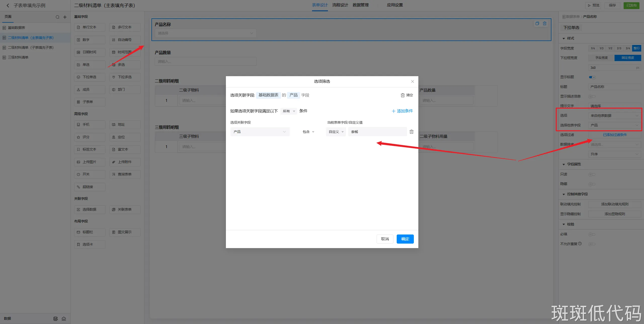644x324 pixels.
Task: Click the 清空 clear icon in dialog
Action: tap(403, 95)
